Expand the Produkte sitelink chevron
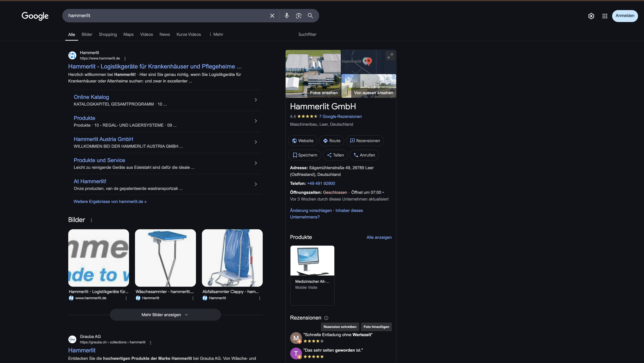Image resolution: width=644 pixels, height=363 pixels. 256,121
